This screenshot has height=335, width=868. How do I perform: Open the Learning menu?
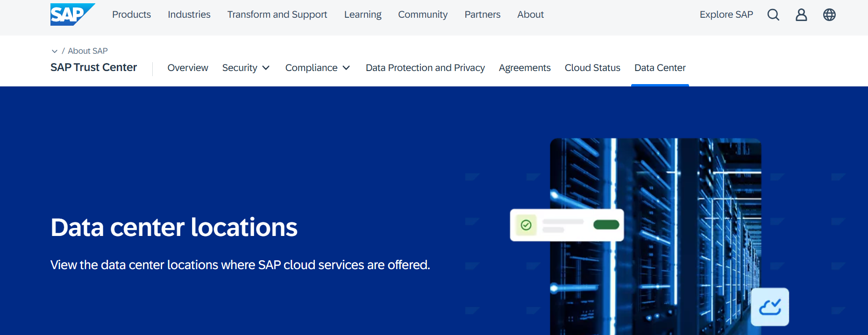pos(363,14)
